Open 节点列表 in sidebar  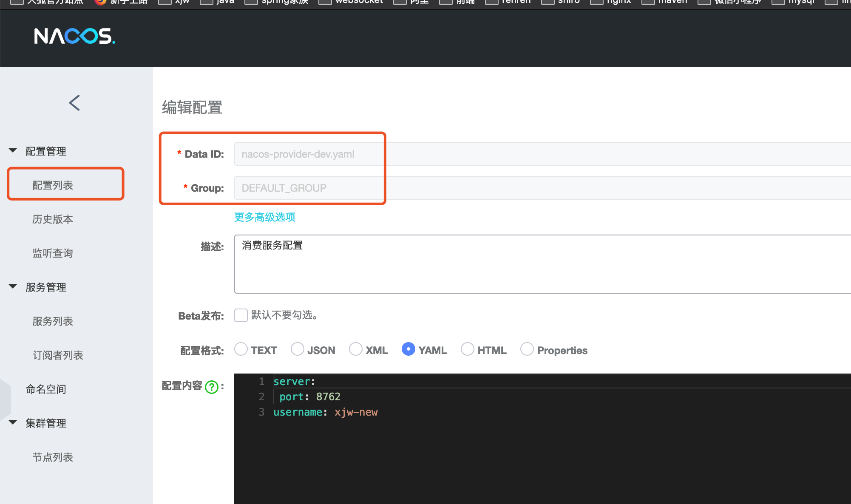(x=53, y=457)
